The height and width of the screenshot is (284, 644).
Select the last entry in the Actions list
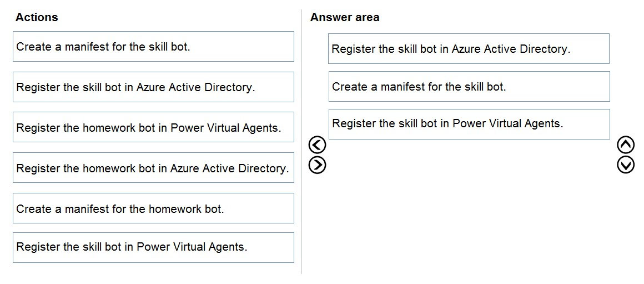[153, 248]
